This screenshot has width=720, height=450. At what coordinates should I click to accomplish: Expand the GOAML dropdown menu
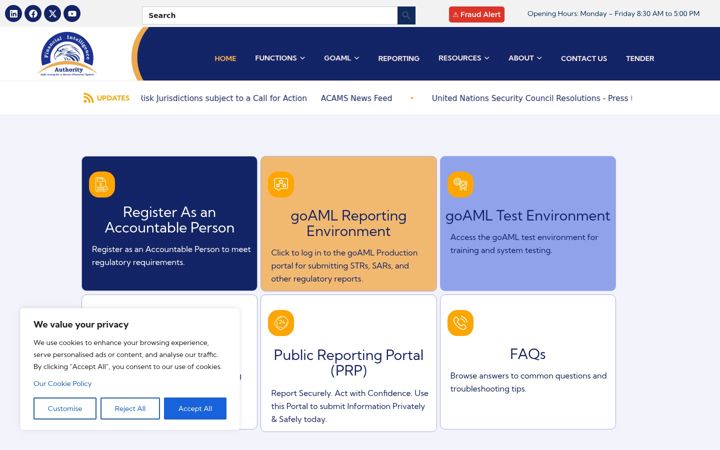[x=341, y=58]
